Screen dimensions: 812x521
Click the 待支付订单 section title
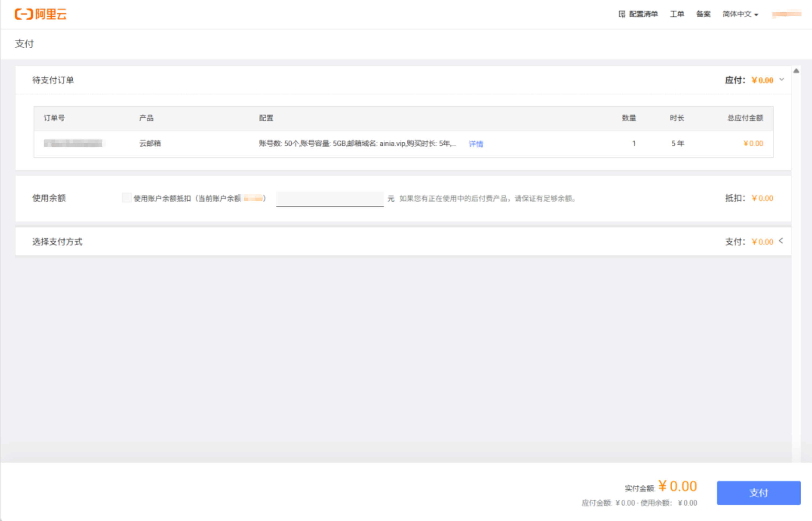coord(53,80)
